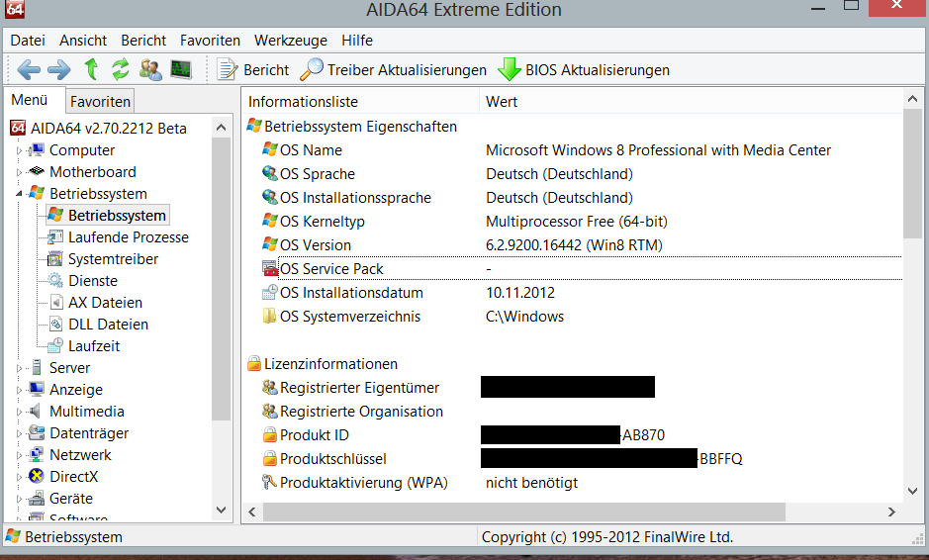Open Systemtreiber in tree

pos(113,259)
